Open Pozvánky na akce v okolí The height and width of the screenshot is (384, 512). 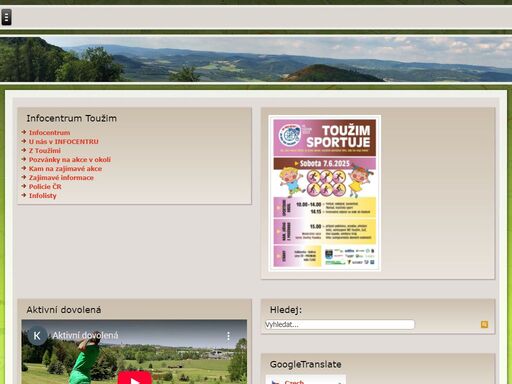(70, 160)
